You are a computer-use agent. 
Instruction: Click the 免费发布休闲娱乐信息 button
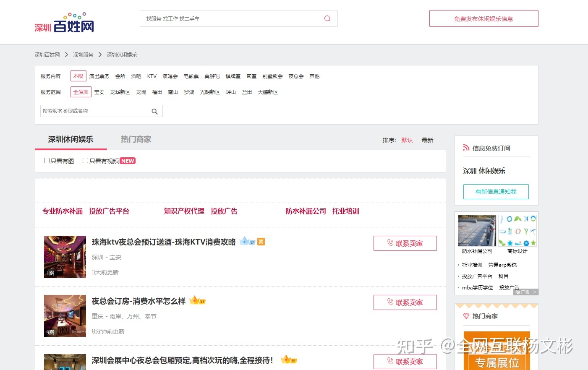[483, 18]
